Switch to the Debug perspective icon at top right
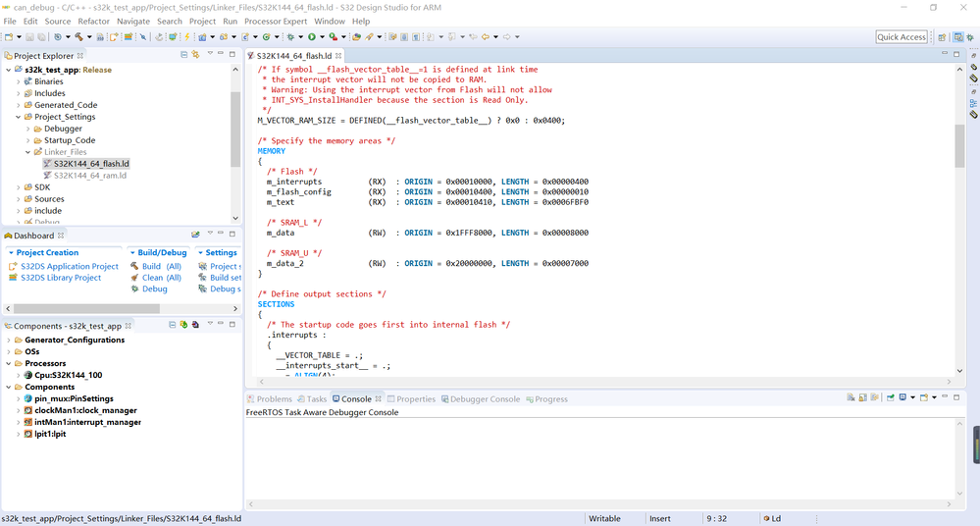Screen dimensions: 980x526 point(970,37)
